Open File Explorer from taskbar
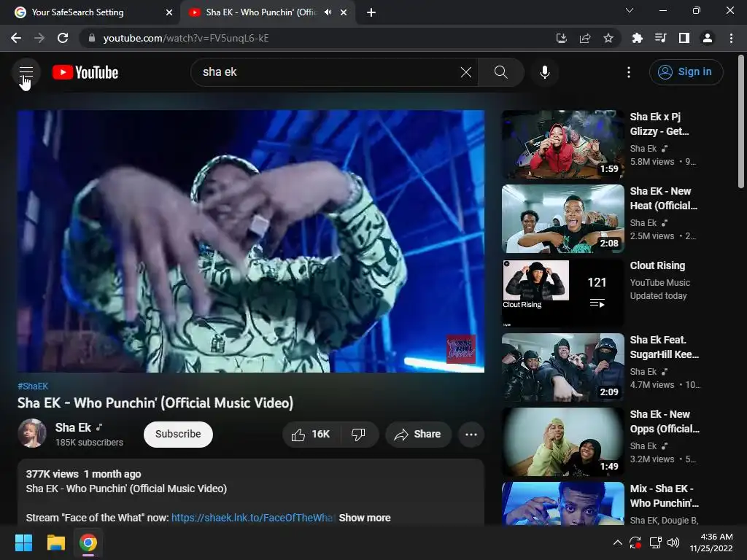 point(55,542)
